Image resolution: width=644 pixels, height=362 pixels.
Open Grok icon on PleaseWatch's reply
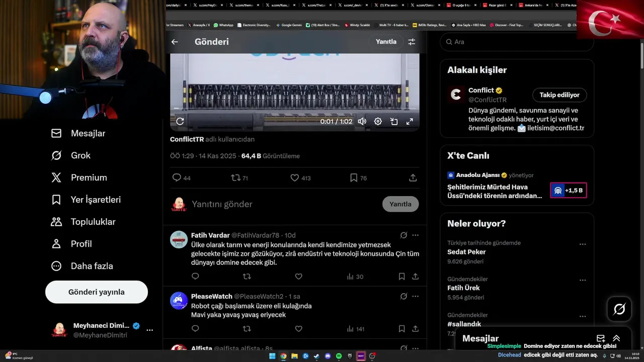click(404, 297)
